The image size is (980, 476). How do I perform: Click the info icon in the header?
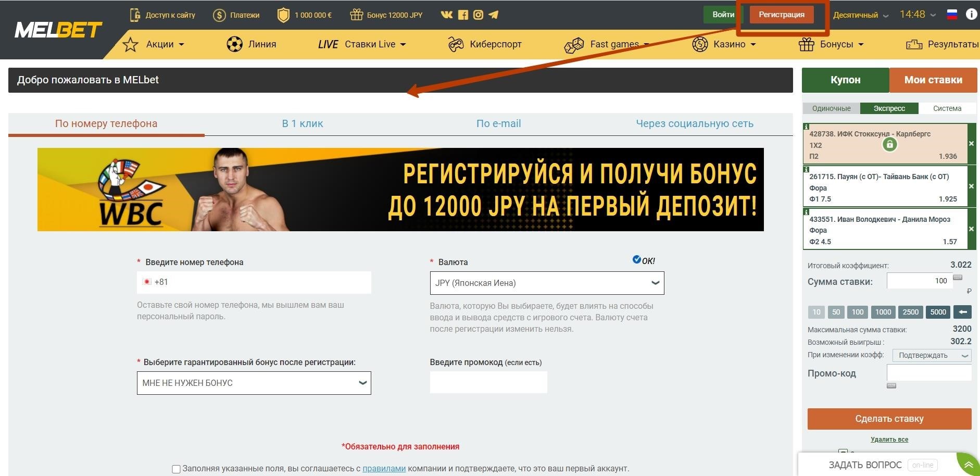coord(971,15)
